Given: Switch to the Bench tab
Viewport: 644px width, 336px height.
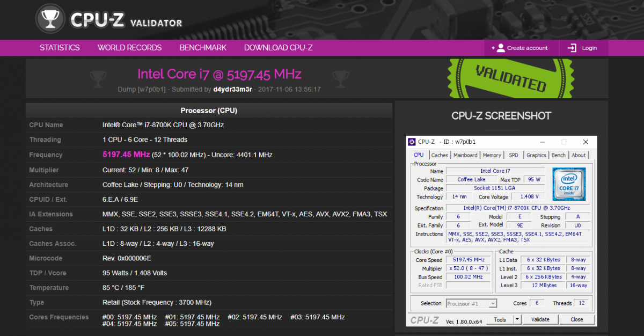Looking at the screenshot, I should [x=559, y=155].
